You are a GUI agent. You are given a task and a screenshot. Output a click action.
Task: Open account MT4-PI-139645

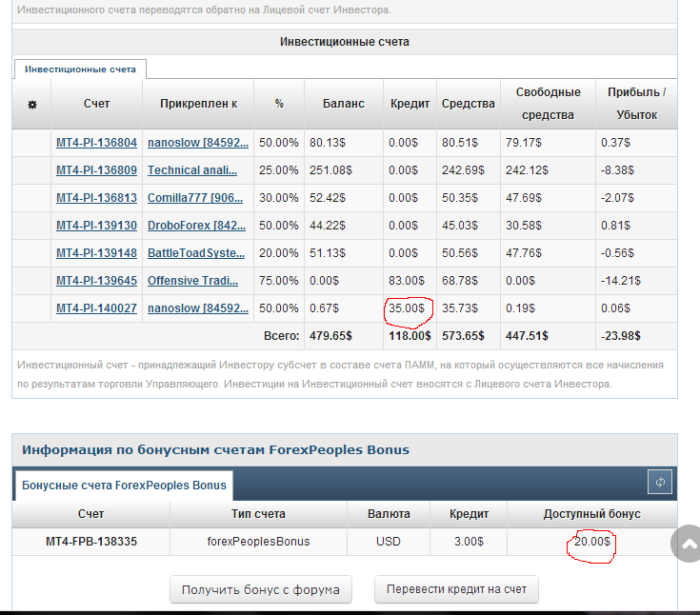96,281
